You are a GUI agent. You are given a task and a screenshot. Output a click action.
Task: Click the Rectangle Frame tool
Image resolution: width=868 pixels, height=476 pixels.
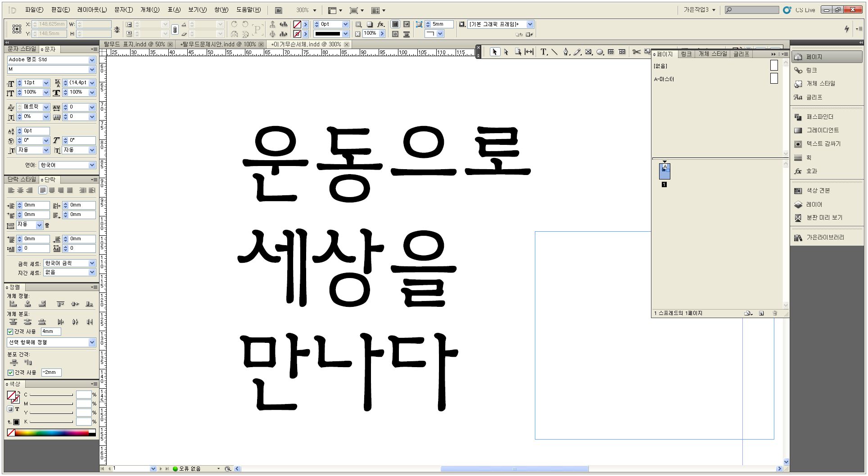click(x=588, y=52)
